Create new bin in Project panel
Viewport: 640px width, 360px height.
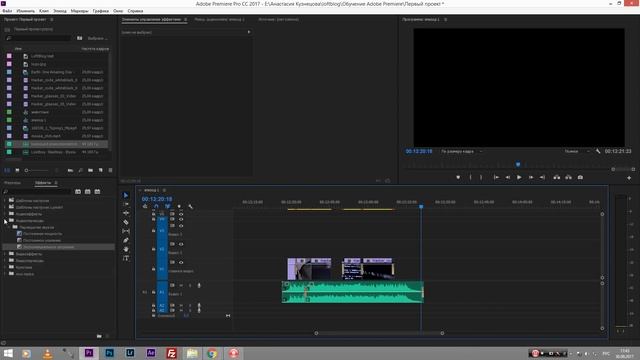[x=91, y=170]
